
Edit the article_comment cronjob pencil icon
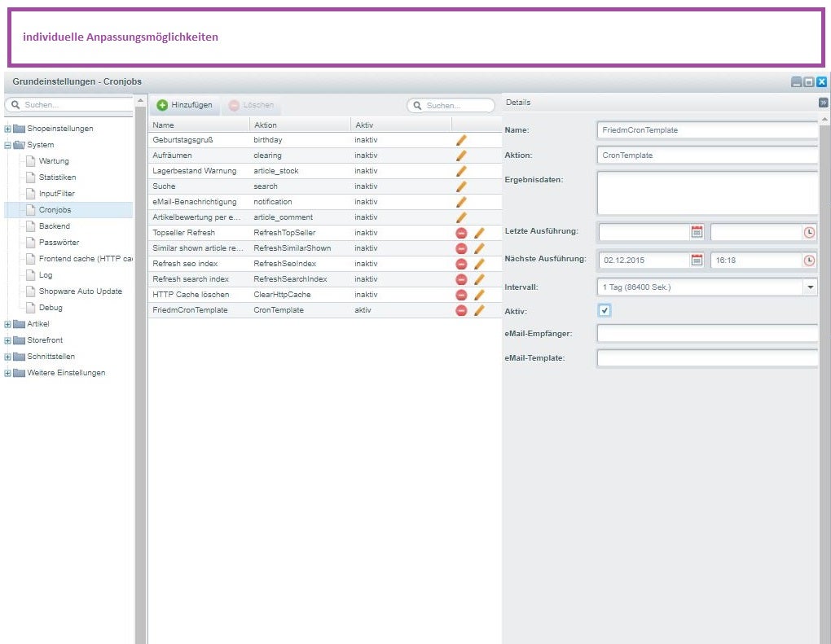pyautogui.click(x=461, y=217)
